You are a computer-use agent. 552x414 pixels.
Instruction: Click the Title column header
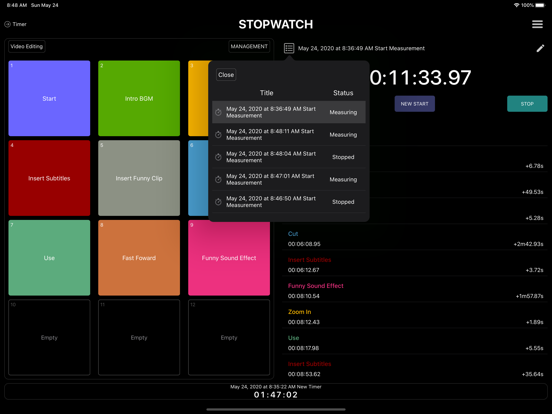pyautogui.click(x=266, y=93)
